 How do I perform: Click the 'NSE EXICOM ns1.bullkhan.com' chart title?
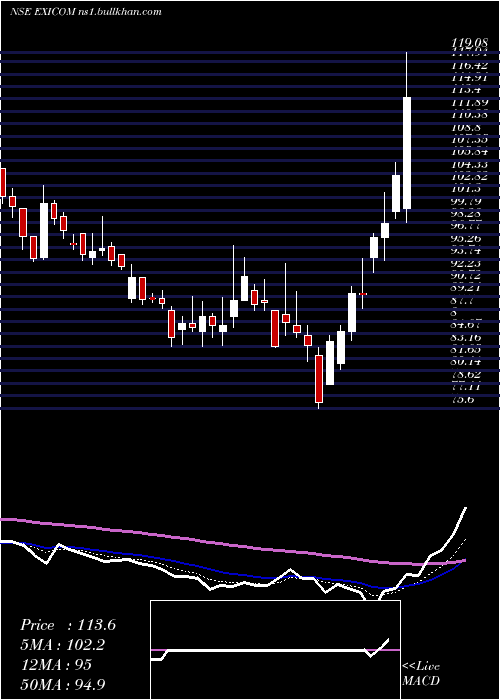click(x=86, y=12)
